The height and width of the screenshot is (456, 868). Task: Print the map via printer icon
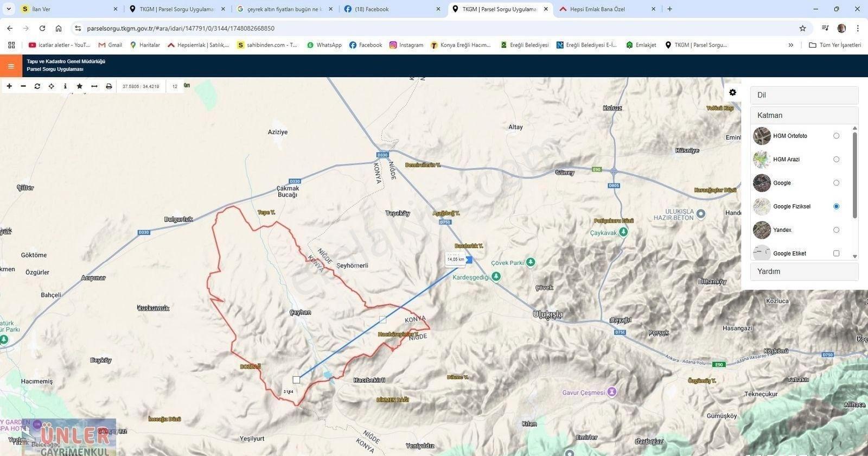point(109,86)
